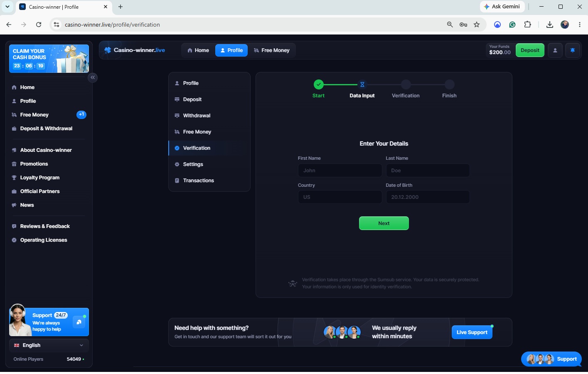The image size is (588, 374).
Task: Open browser extensions puzzle icon
Action: (x=527, y=25)
